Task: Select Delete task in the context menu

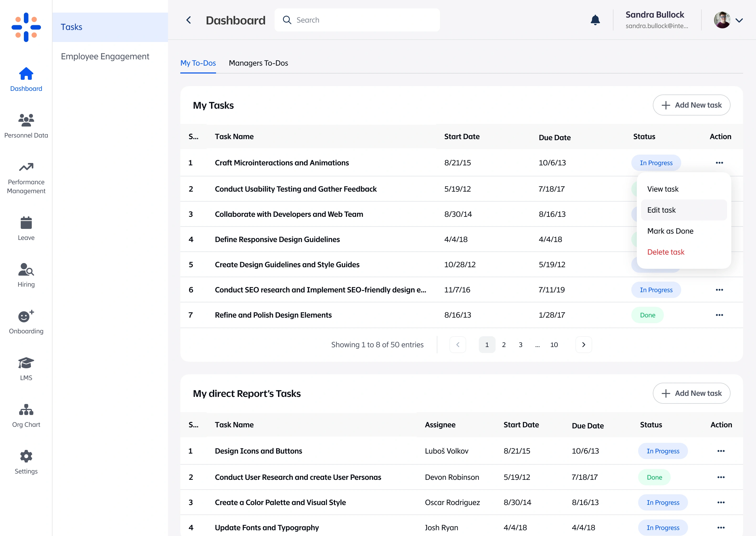Action: [666, 252]
